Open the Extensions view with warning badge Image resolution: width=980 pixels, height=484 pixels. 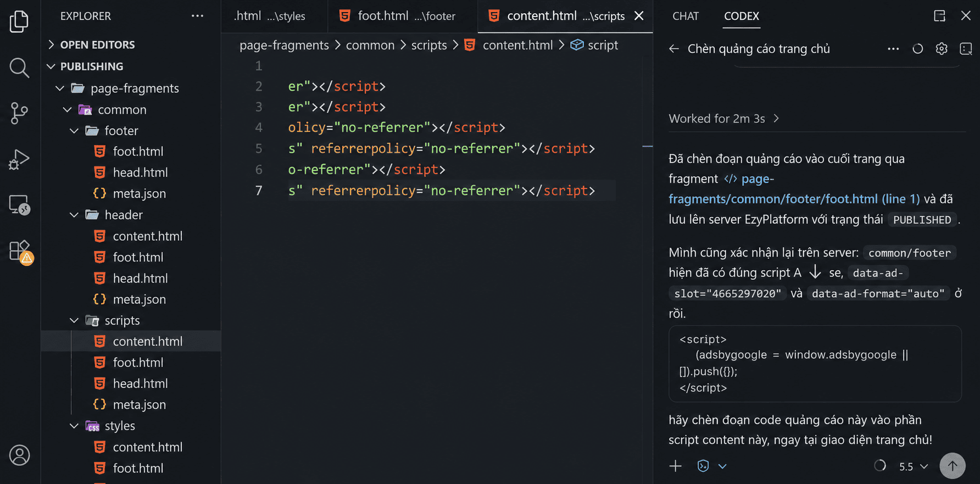click(x=20, y=252)
